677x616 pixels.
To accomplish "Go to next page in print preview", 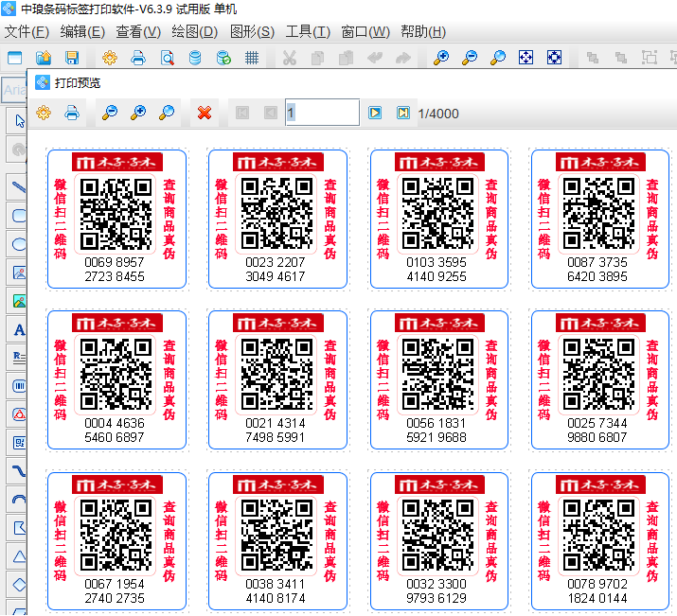I will point(375,114).
